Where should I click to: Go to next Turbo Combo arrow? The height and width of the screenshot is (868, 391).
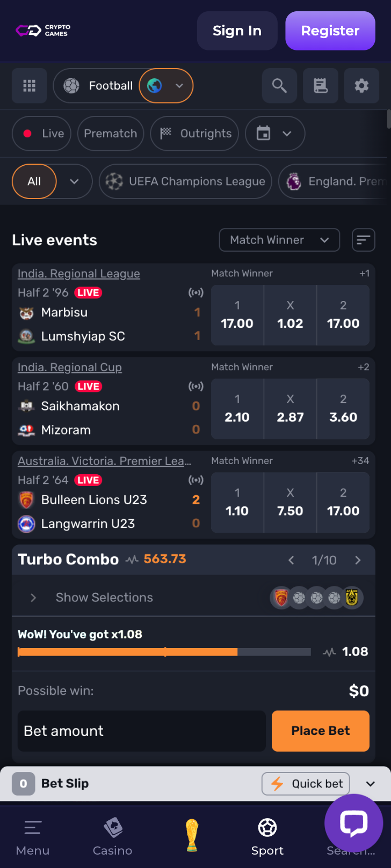[x=358, y=560]
